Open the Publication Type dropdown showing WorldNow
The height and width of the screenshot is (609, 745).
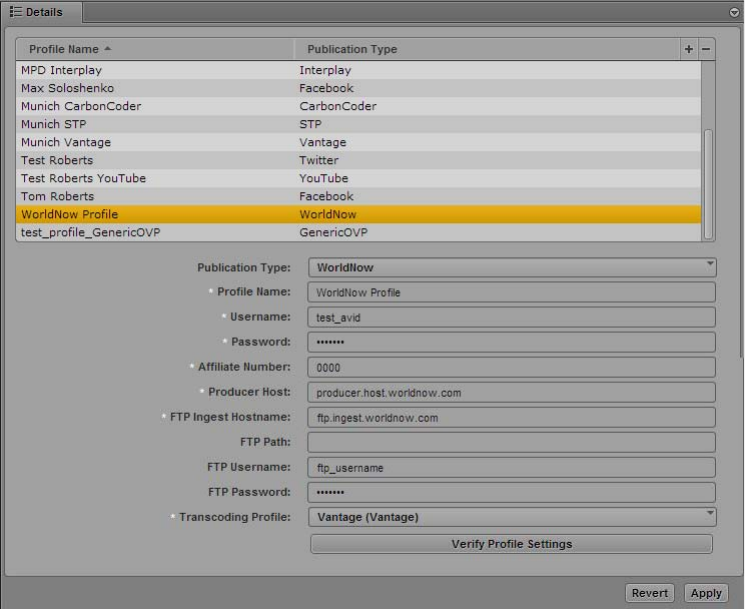click(x=512, y=267)
